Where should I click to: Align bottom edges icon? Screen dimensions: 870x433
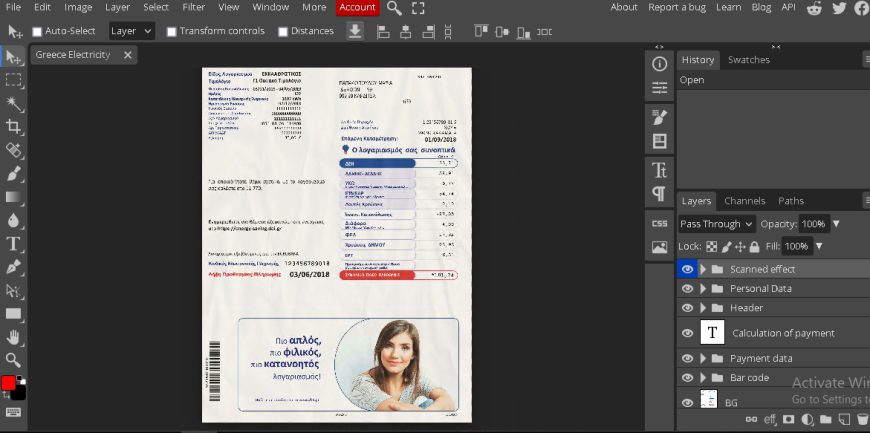(523, 32)
